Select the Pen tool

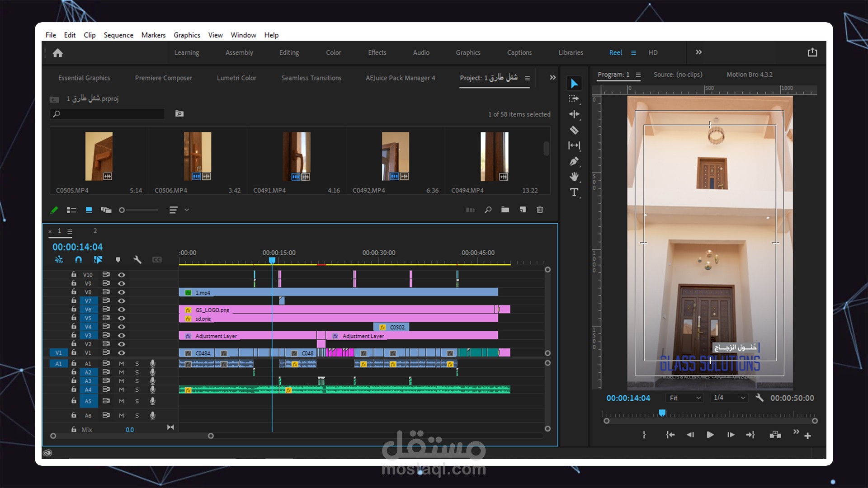tap(574, 161)
